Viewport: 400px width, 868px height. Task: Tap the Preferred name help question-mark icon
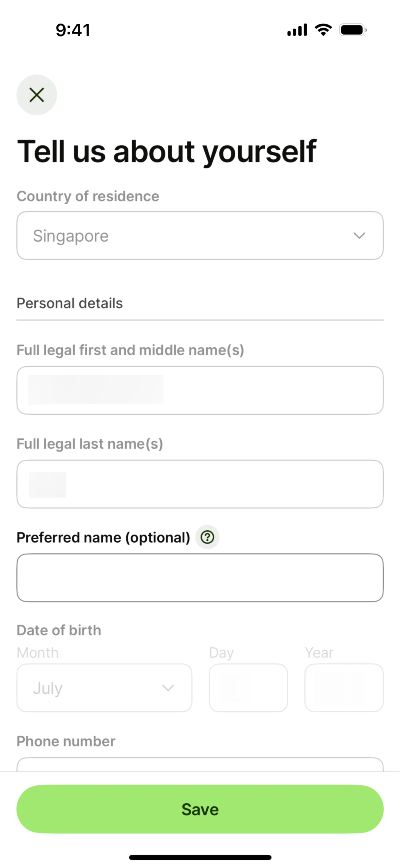click(207, 537)
